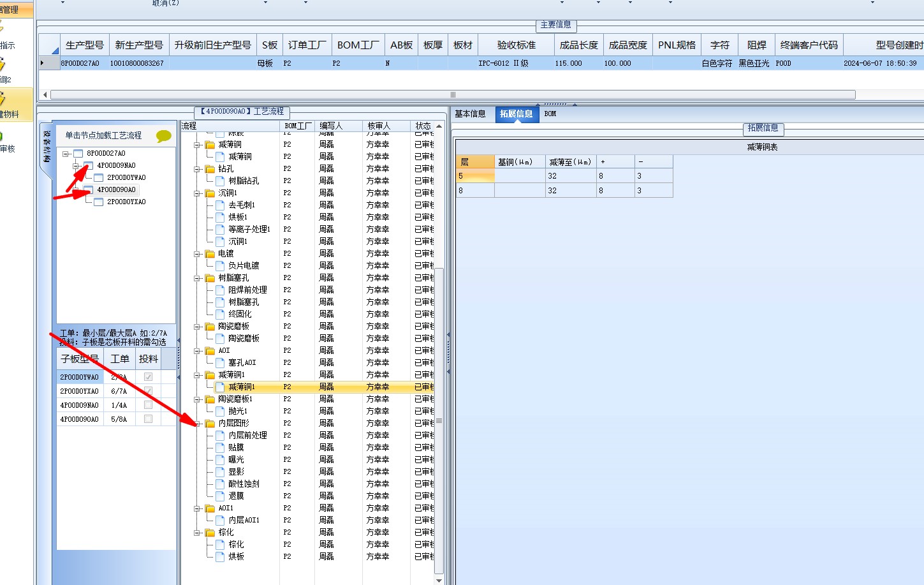This screenshot has height=585, width=924.
Task: Click the folder icon of 棕化 group
Action: click(210, 533)
